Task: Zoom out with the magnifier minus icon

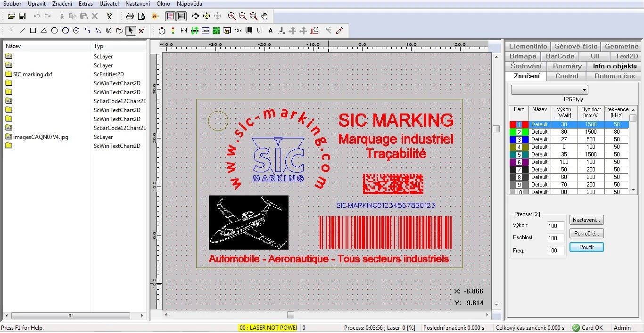Action: 242,16
